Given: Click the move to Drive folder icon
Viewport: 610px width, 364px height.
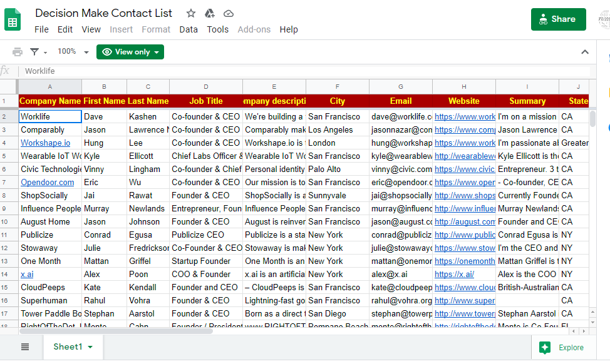Looking at the screenshot, I should [210, 13].
